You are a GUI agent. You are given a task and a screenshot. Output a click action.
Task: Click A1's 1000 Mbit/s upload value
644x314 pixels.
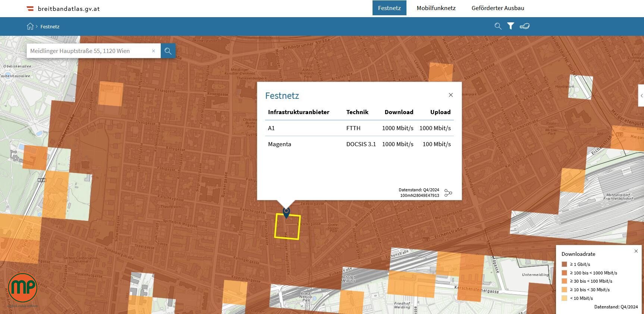click(x=435, y=128)
